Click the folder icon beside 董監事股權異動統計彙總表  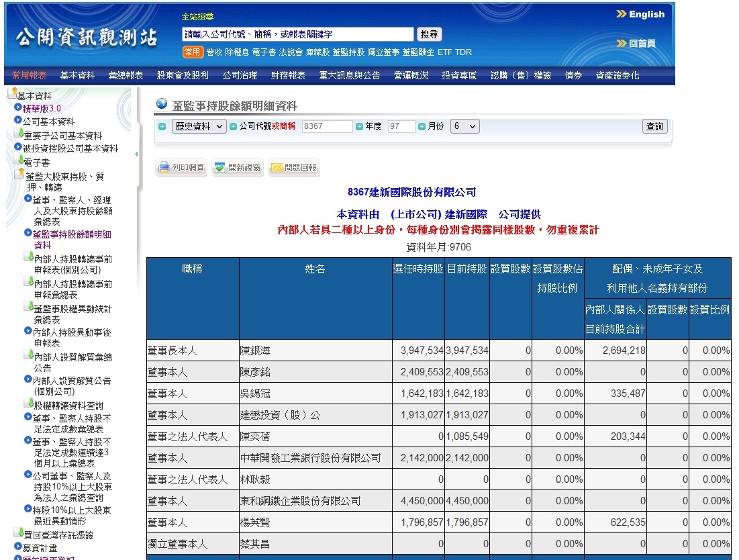point(28,307)
